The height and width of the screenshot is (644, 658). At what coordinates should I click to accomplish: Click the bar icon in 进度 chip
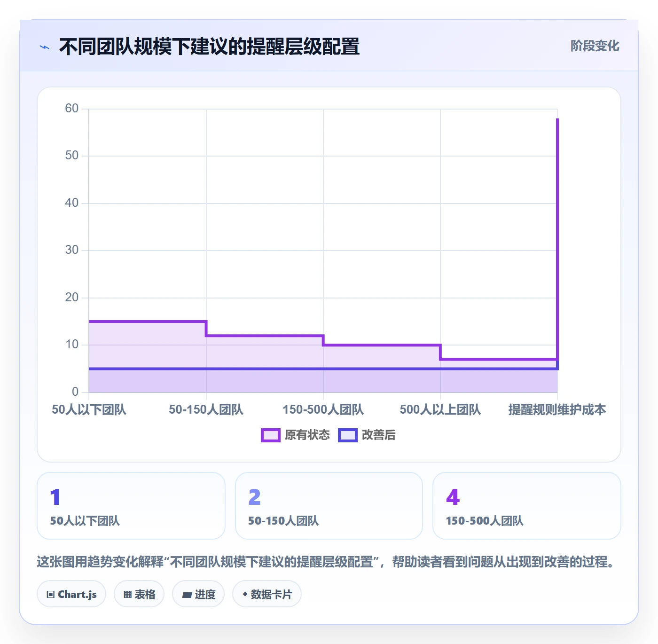point(187,595)
